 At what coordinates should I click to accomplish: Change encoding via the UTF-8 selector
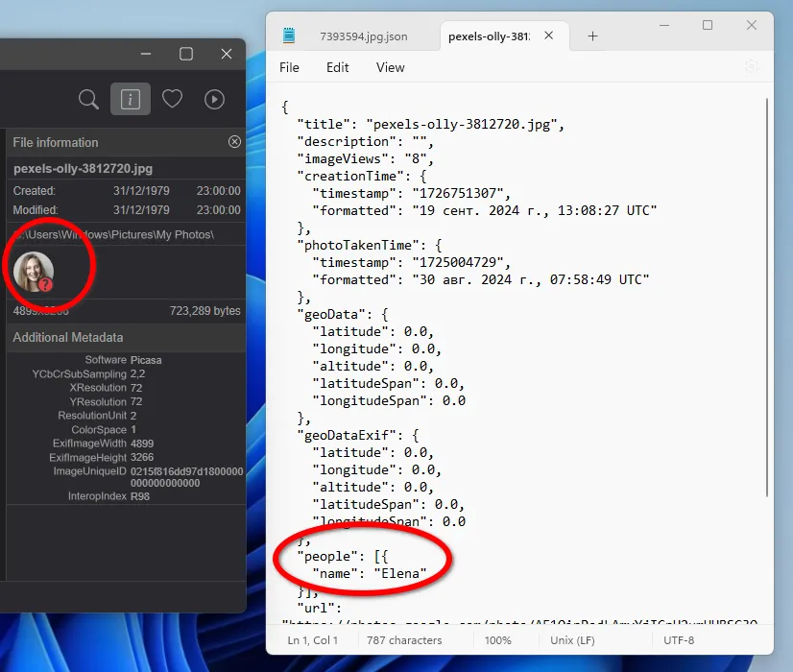(x=679, y=639)
